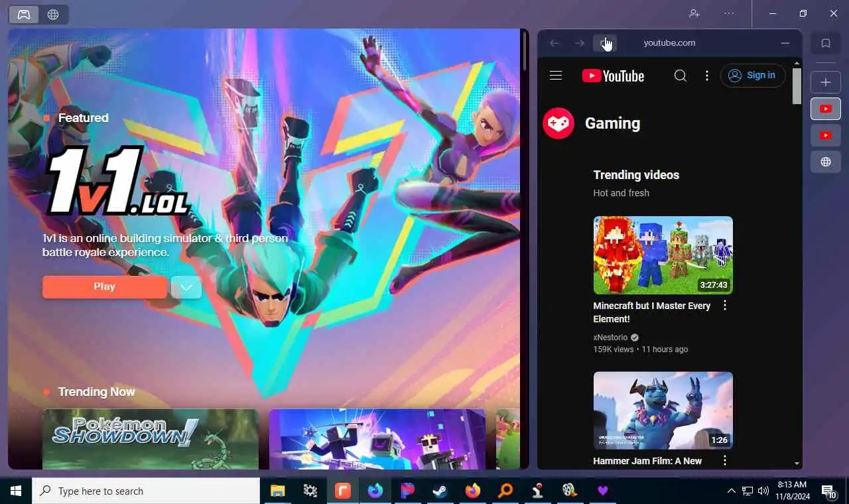This screenshot has width=849, height=504.
Task: Open the add-friend icon in title bar
Action: click(694, 13)
